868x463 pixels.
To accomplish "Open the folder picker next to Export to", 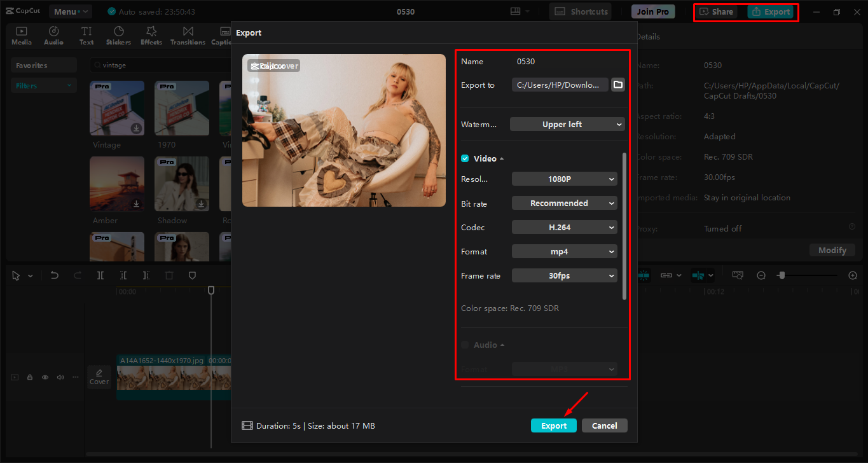I will [x=617, y=84].
